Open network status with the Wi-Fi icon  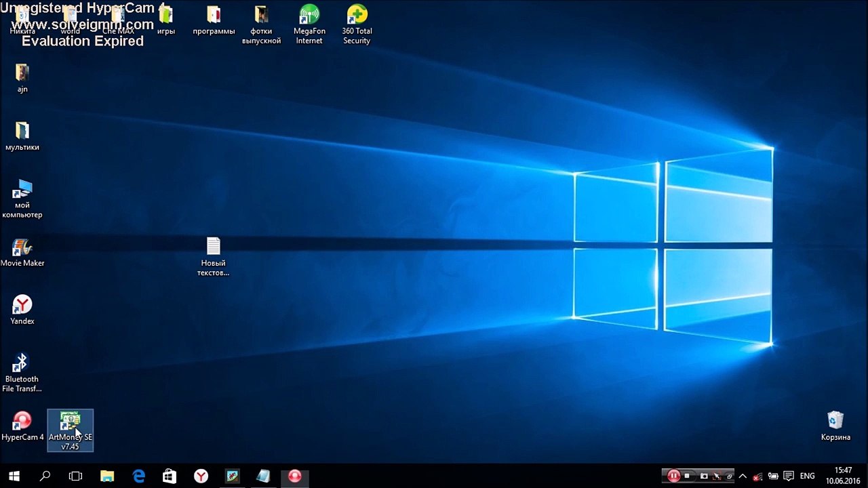758,476
